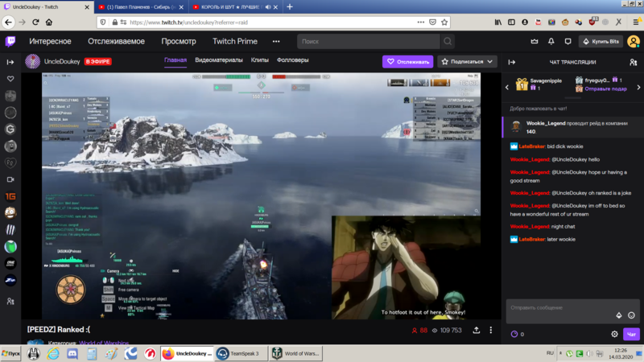
Task: Open chat settings gear
Action: tap(614, 334)
